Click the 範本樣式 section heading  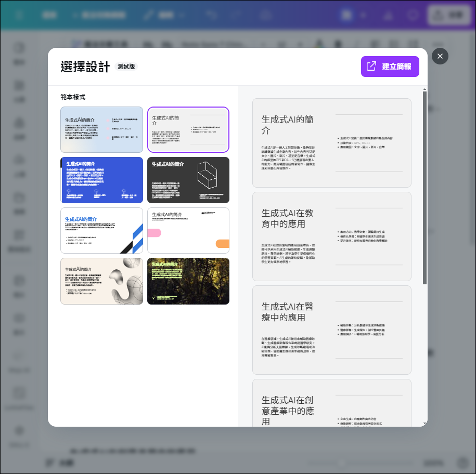pos(73,97)
